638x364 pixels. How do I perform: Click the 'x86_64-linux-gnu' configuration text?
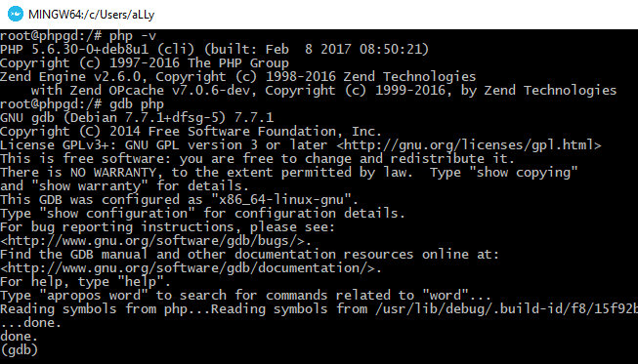point(281,199)
